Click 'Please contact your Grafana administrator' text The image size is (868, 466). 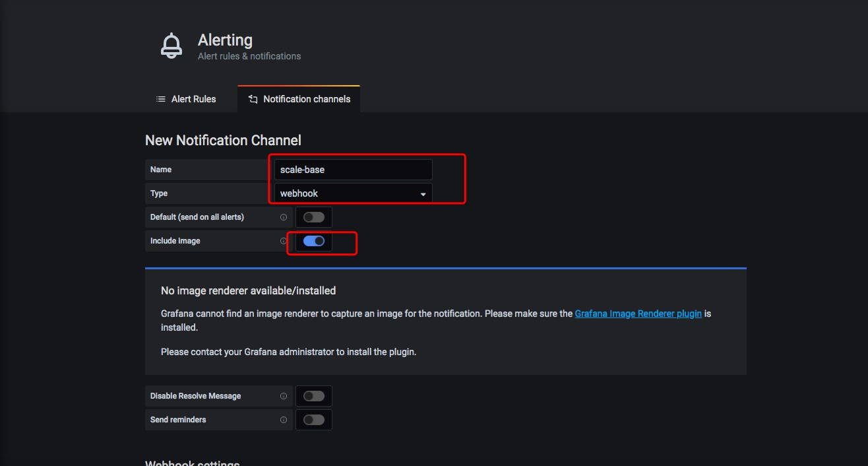click(288, 352)
